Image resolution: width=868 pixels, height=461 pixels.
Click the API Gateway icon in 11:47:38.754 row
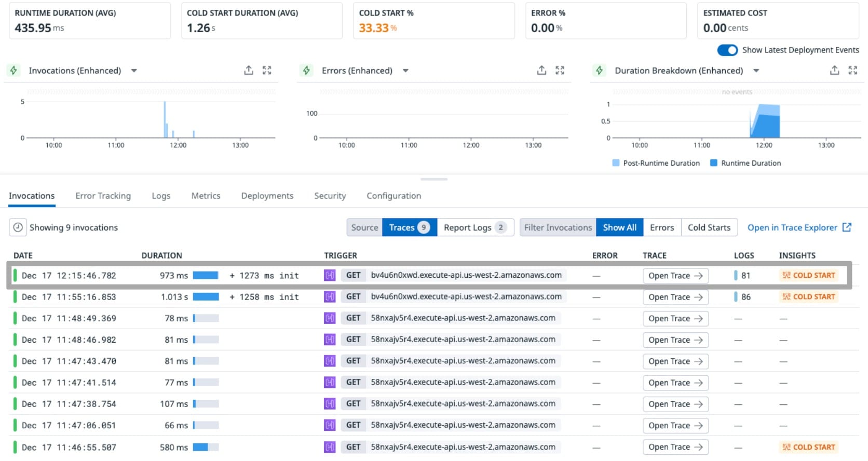point(330,404)
